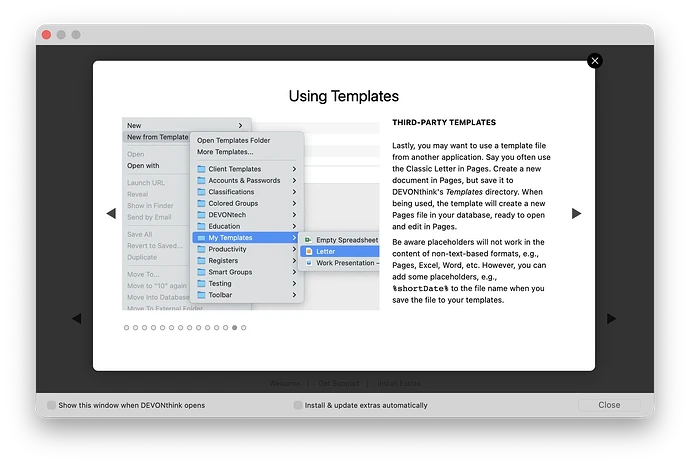Expand the Client Templates submenu chevron
Image resolution: width=690 pixels, height=465 pixels.
click(x=294, y=169)
